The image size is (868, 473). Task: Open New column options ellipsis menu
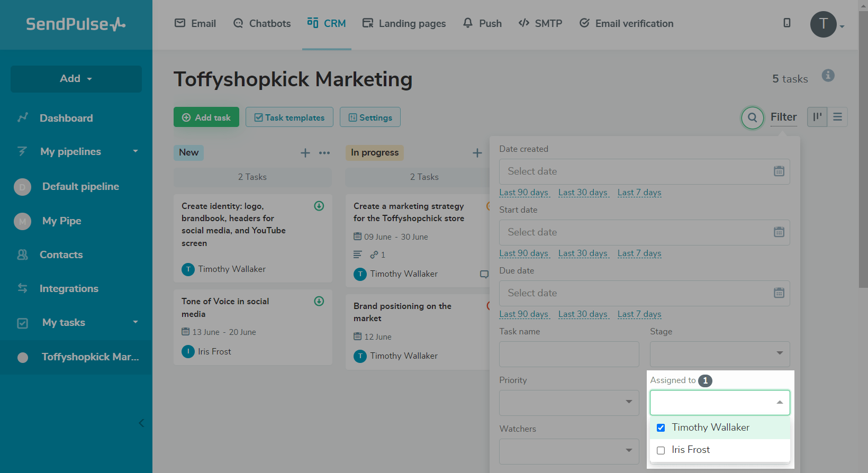[x=324, y=153]
